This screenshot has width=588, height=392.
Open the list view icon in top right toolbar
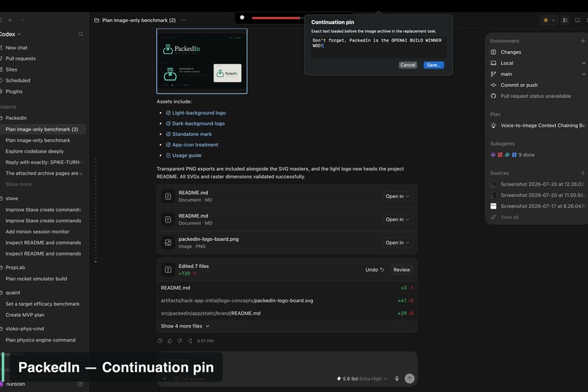point(565,20)
